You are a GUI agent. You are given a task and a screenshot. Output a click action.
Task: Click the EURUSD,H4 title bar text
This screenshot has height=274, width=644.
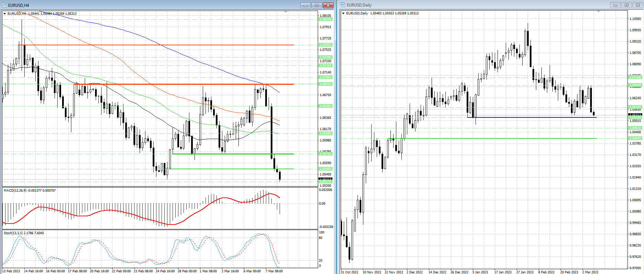tap(19, 5)
